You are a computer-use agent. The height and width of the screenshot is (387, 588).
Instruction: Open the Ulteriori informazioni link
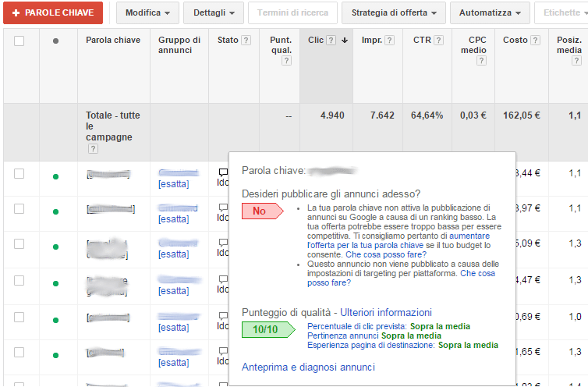click(386, 312)
